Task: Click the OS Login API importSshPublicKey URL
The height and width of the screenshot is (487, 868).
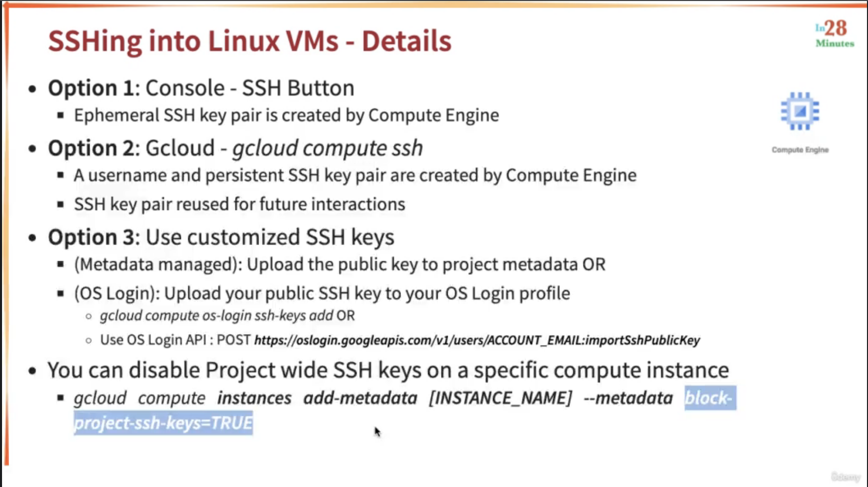Action: (477, 340)
